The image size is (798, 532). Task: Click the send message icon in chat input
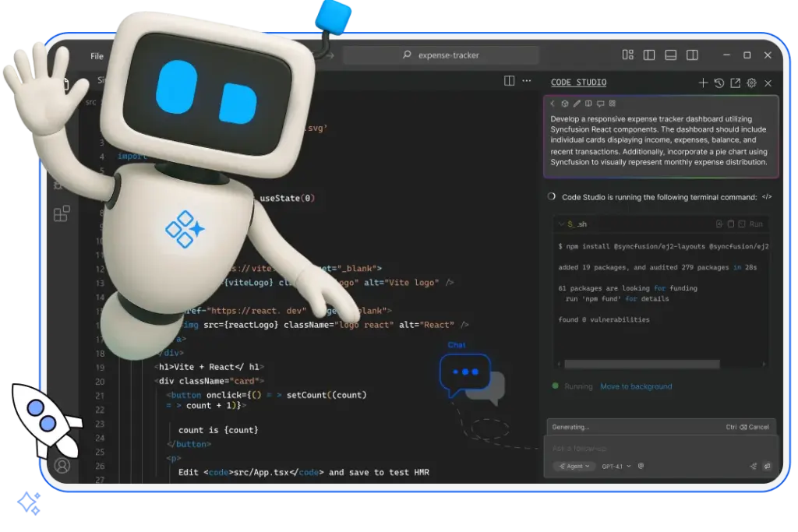point(767,466)
